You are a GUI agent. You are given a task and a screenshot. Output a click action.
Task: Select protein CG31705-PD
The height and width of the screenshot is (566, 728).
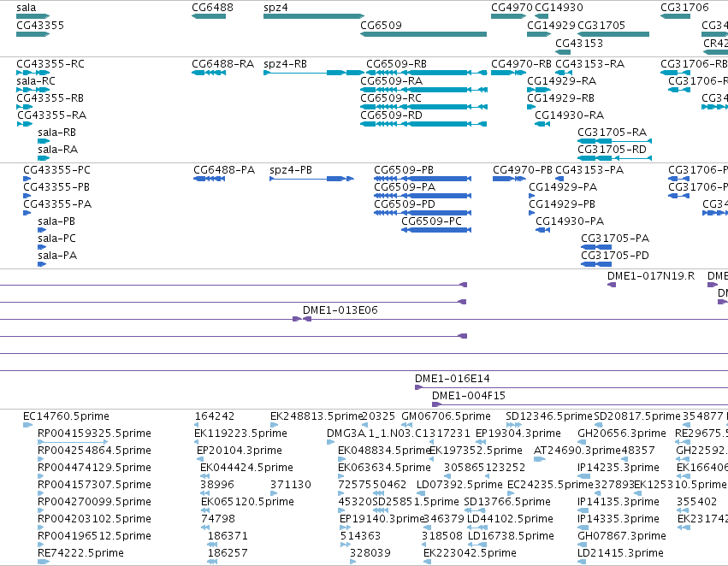596,264
